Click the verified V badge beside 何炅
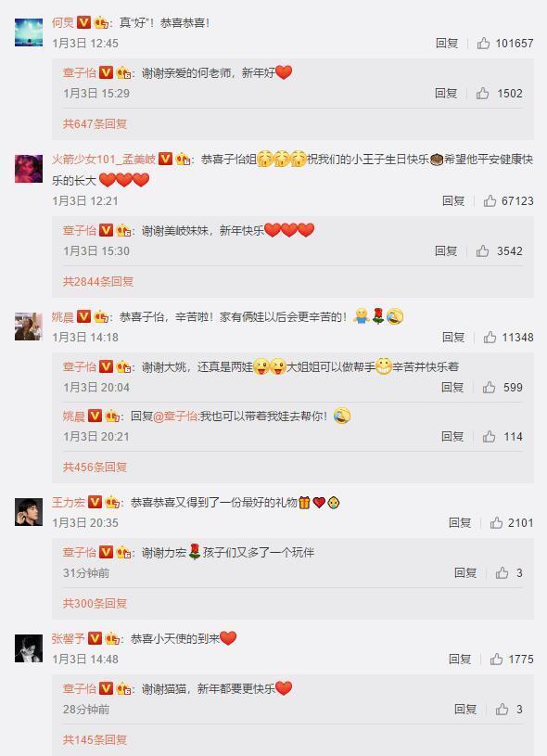This screenshot has width=547, height=756. click(x=83, y=22)
